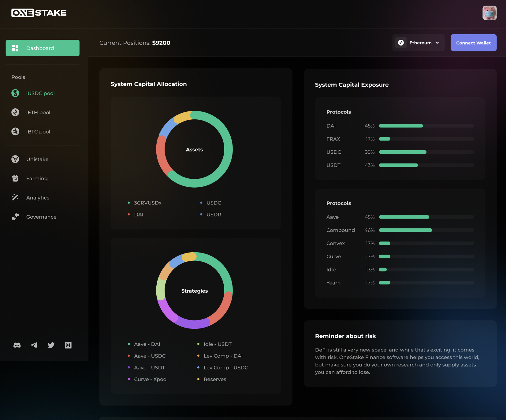Click the Governance icon
Screen dimensions: 506x420
(x=15, y=217)
